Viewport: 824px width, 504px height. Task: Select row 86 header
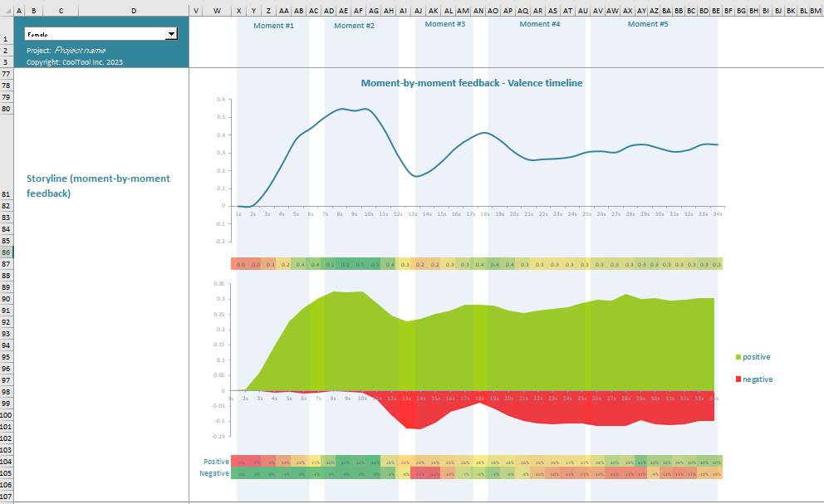[7, 252]
